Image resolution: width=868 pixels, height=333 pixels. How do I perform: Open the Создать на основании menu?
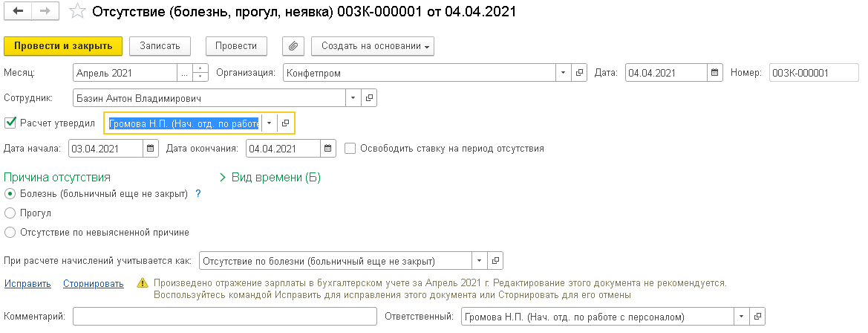(x=376, y=46)
